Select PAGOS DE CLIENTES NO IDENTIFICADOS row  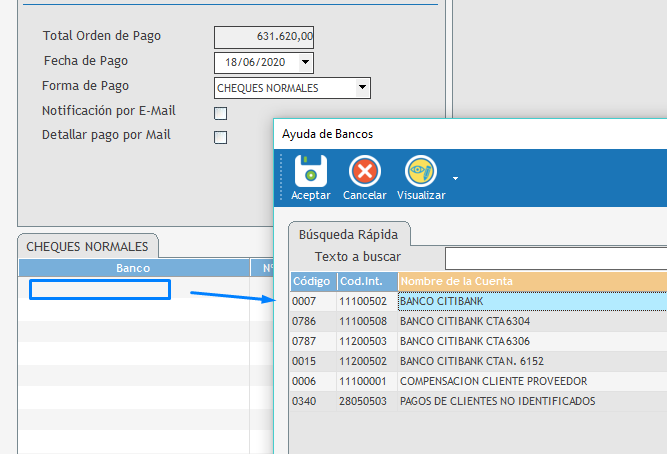(478, 401)
